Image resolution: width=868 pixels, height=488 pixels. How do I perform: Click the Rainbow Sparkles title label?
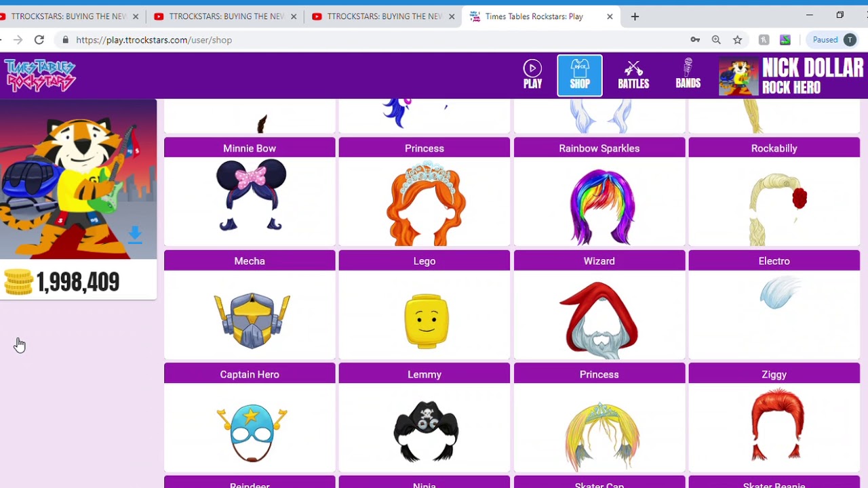599,148
